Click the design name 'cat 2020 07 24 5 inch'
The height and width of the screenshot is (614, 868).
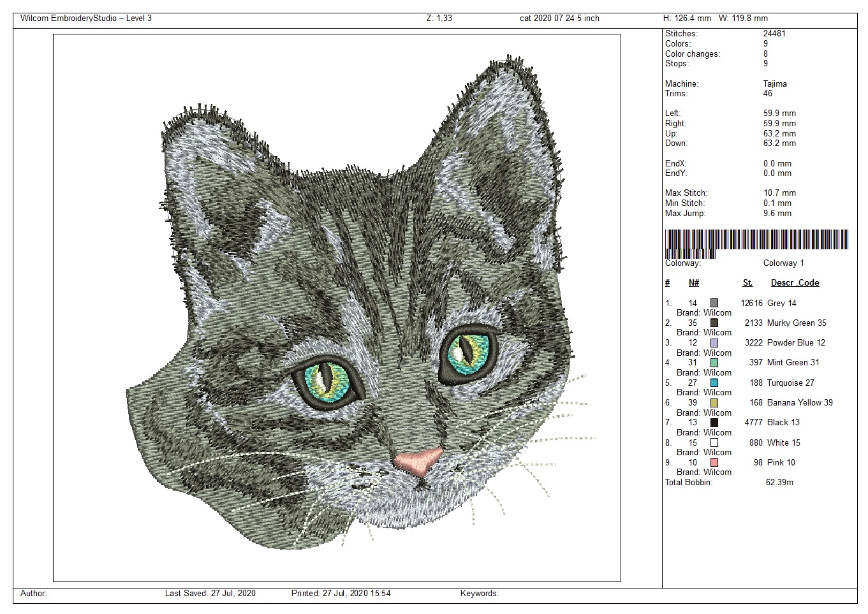559,18
